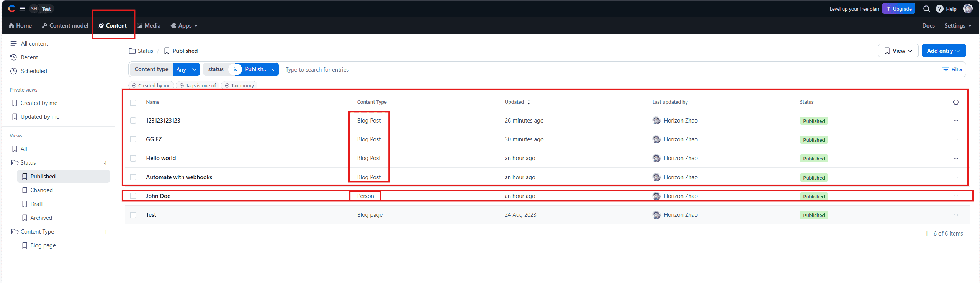
Task: Click the SH space badge
Action: (x=34, y=9)
